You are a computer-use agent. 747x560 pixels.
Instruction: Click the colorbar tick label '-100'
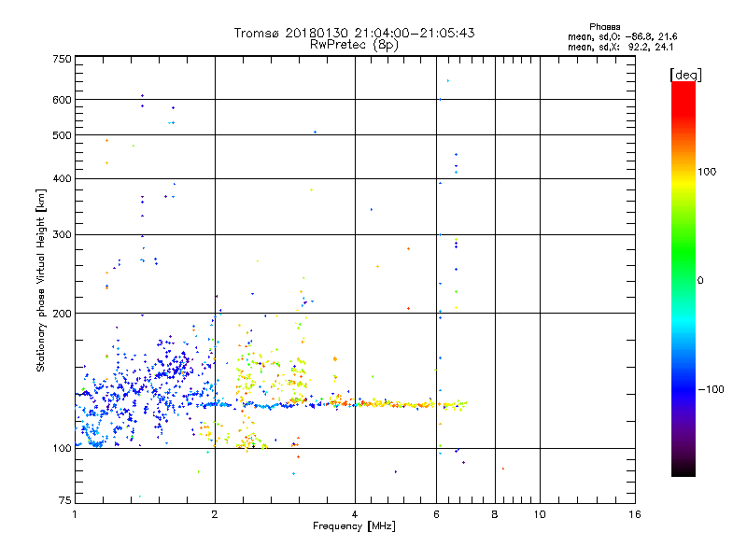tap(711, 389)
